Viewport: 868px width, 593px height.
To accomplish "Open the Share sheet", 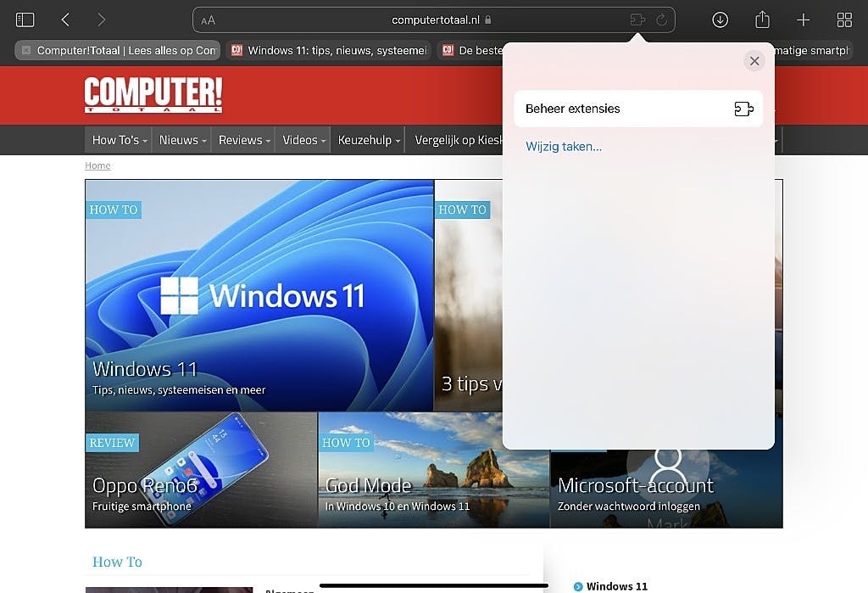I will coord(762,20).
